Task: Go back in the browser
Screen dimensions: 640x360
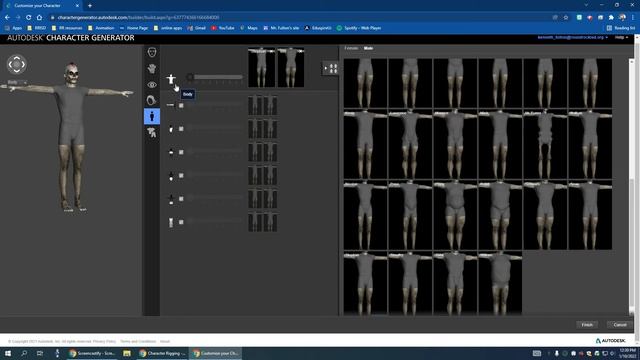Action: [x=7, y=18]
